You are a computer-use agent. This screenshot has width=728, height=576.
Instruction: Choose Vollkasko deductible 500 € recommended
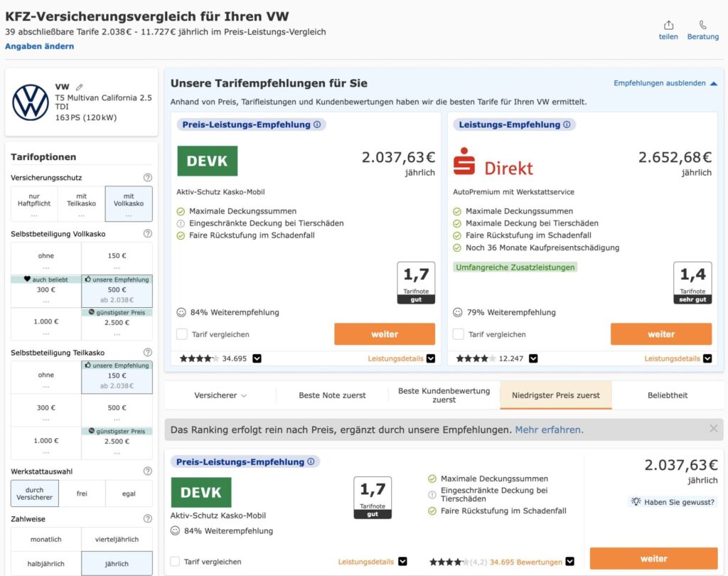[117, 291]
